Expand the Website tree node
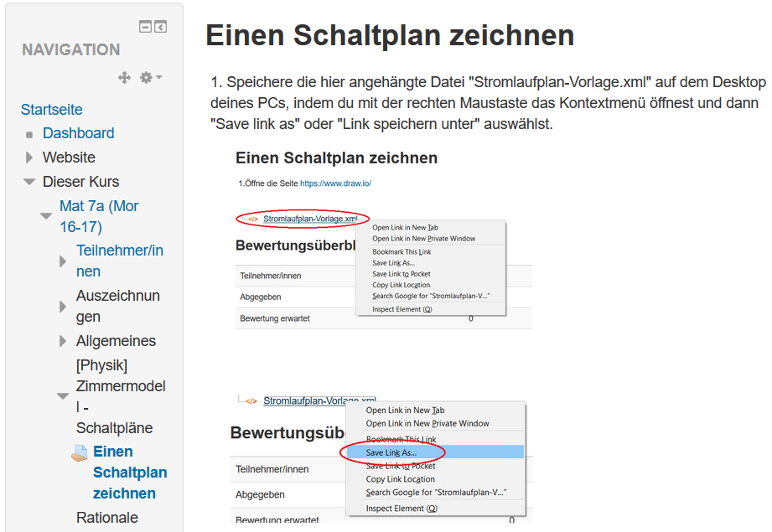This screenshot has height=532, width=772. coord(29,158)
